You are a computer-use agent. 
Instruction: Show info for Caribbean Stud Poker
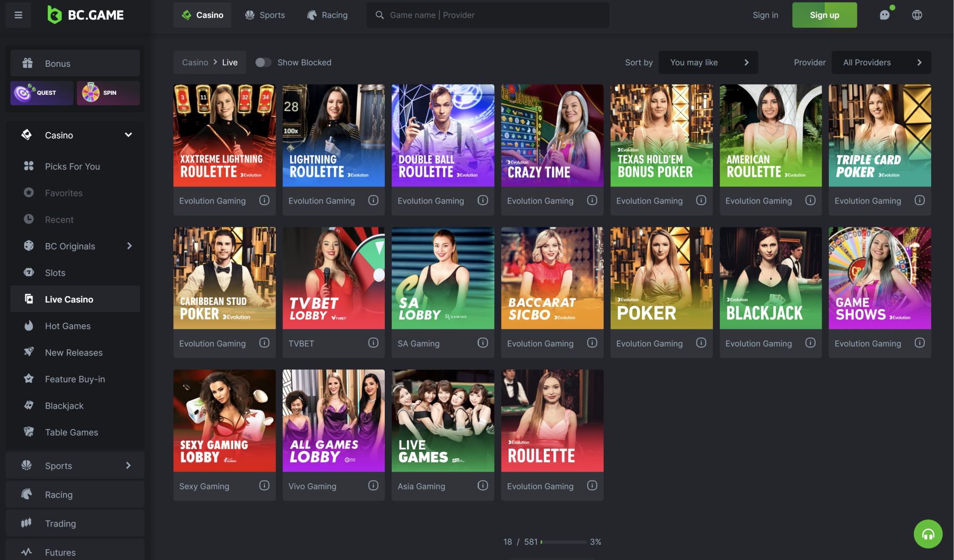264,343
